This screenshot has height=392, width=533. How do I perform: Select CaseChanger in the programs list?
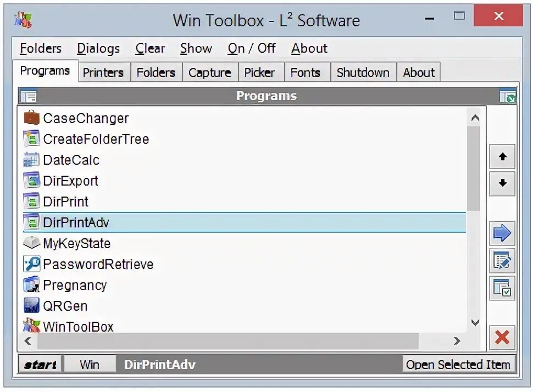(244, 118)
